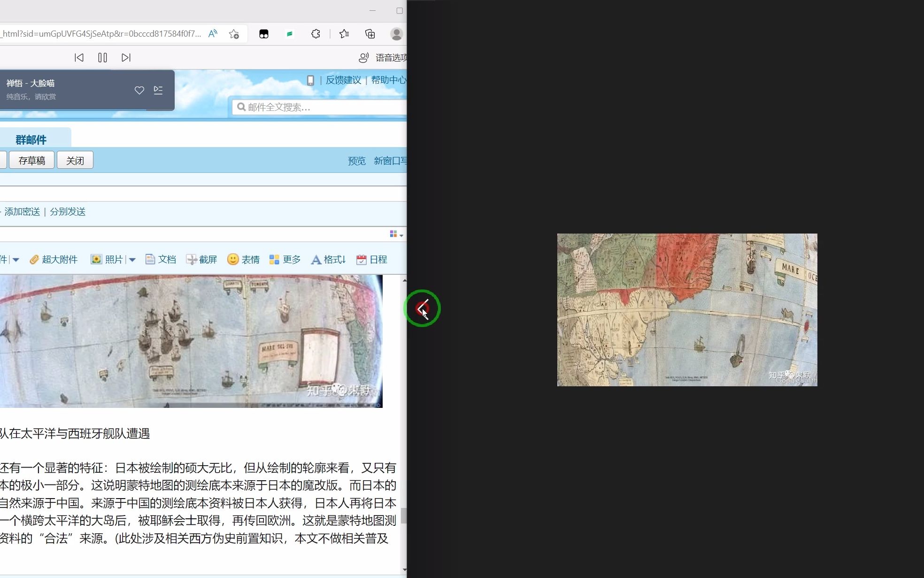Click the browser address bar URL
Screen dimensions: 924x578
(101, 34)
